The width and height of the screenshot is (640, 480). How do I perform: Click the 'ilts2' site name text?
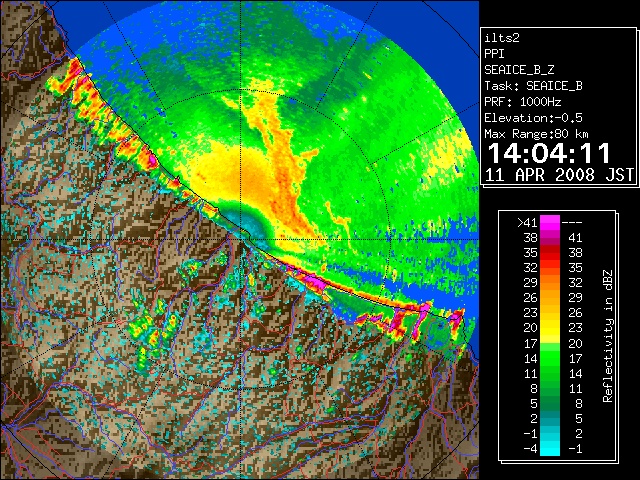point(502,38)
